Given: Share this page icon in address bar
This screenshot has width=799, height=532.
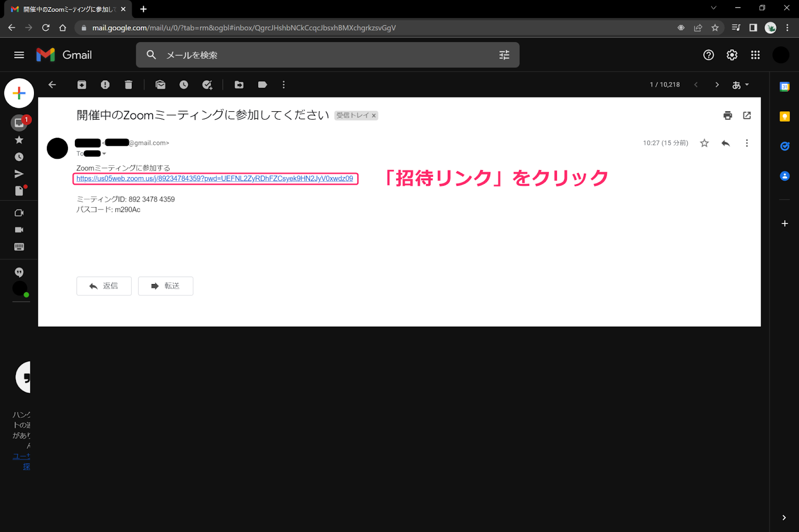Looking at the screenshot, I should [x=698, y=28].
